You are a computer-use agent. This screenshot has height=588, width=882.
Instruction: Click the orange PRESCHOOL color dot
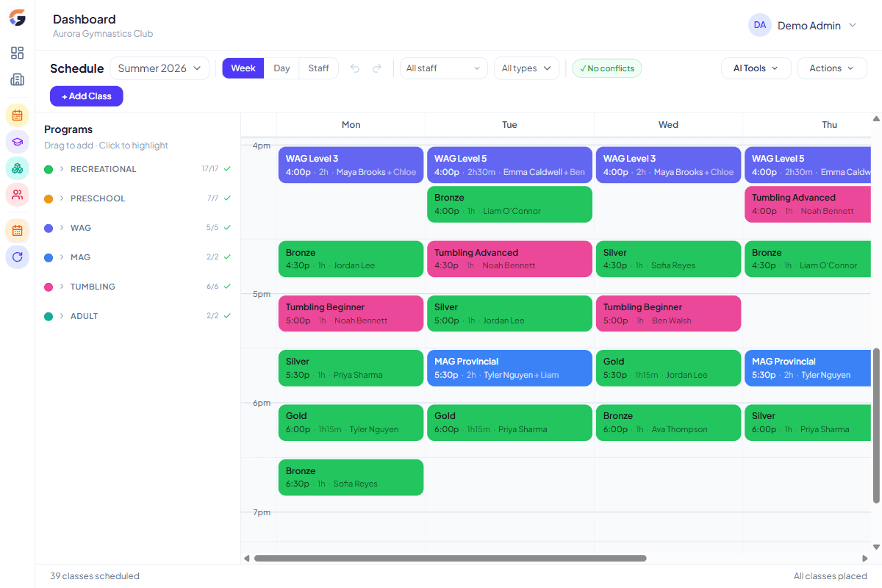click(x=49, y=199)
